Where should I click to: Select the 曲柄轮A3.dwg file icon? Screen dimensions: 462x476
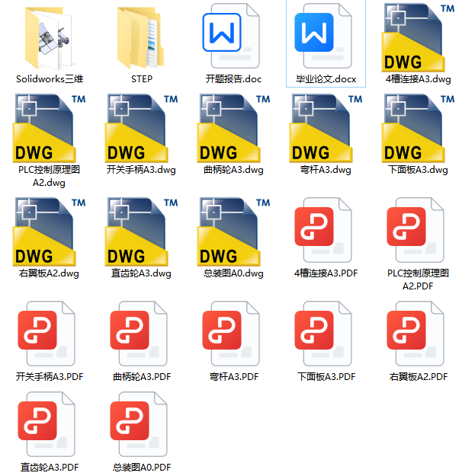(x=233, y=128)
